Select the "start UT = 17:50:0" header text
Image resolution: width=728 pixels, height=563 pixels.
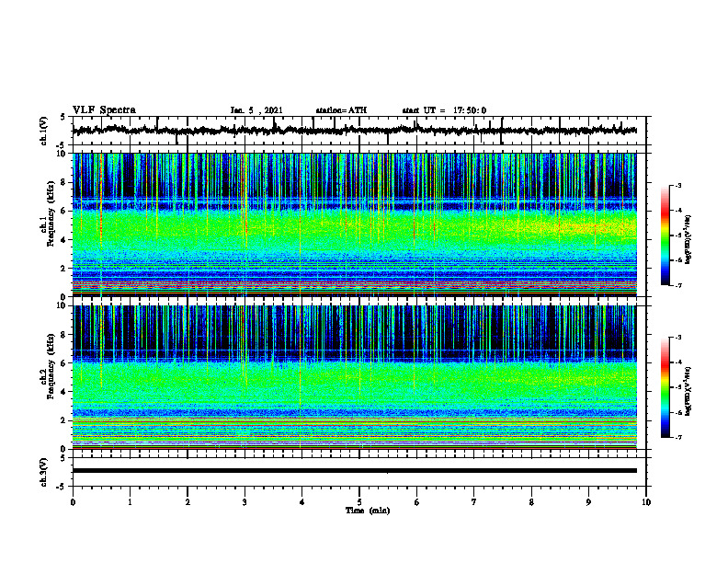pos(444,110)
